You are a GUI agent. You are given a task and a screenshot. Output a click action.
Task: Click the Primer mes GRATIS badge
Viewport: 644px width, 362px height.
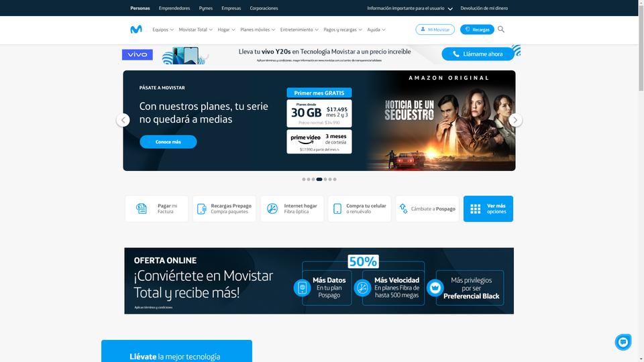(x=319, y=93)
